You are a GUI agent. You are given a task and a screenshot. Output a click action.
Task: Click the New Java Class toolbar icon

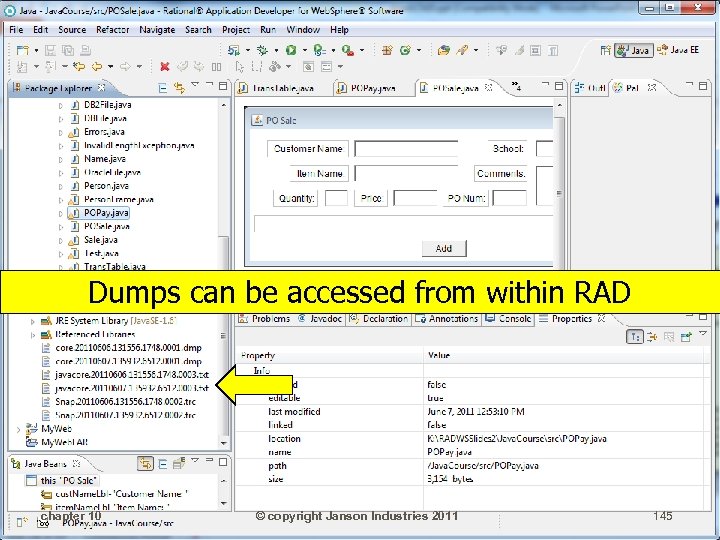click(405, 50)
